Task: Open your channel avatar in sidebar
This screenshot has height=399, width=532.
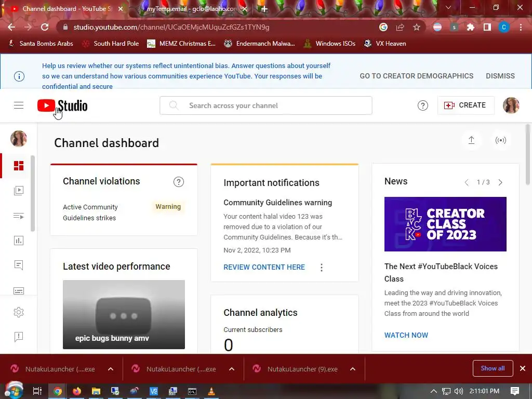Action: (x=19, y=138)
